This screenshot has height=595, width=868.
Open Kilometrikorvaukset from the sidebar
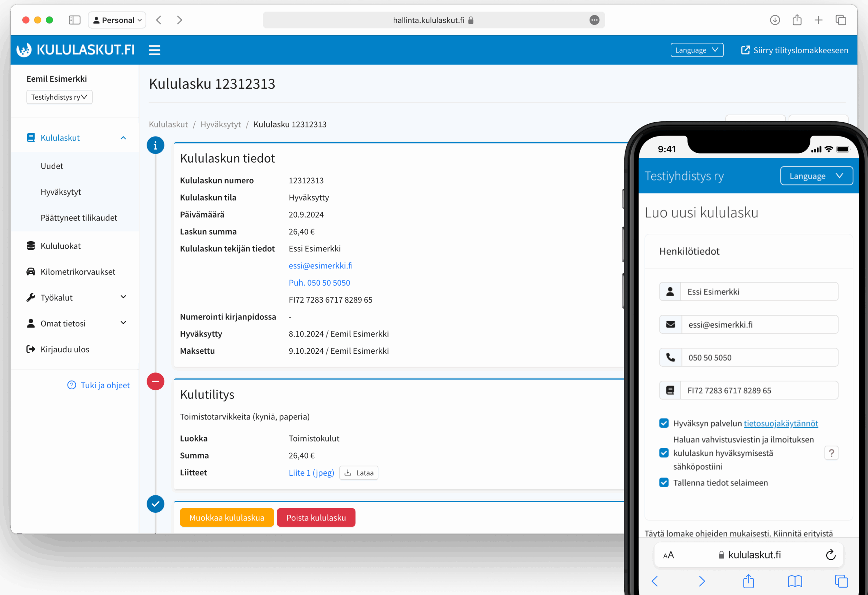point(78,272)
